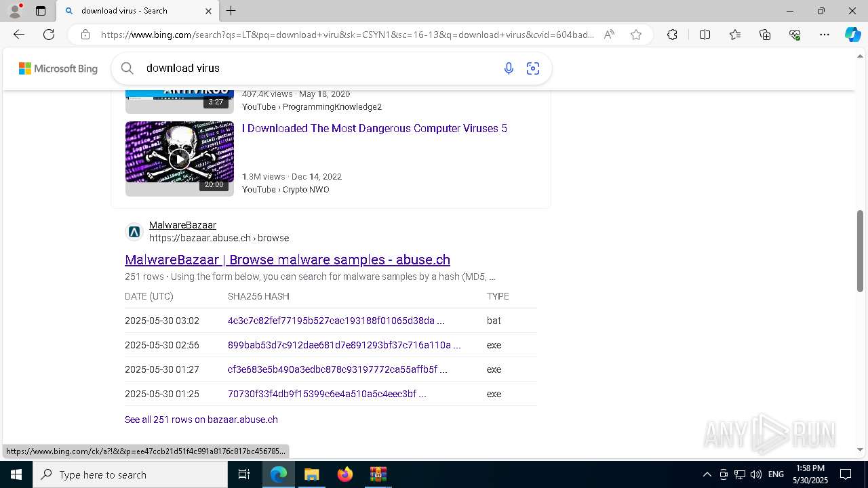Screen dimensions: 868x488
Task: Click MalwareBazaar site favicon
Action: 134,232
